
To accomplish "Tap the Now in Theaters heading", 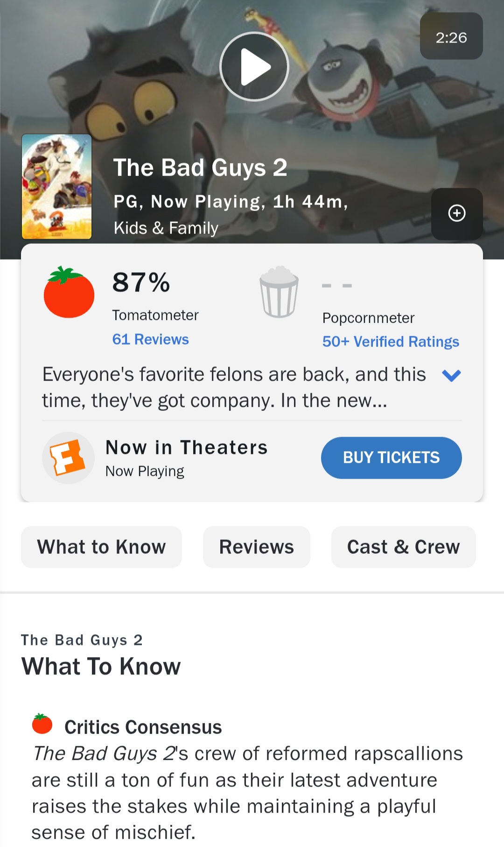I will (x=187, y=447).
